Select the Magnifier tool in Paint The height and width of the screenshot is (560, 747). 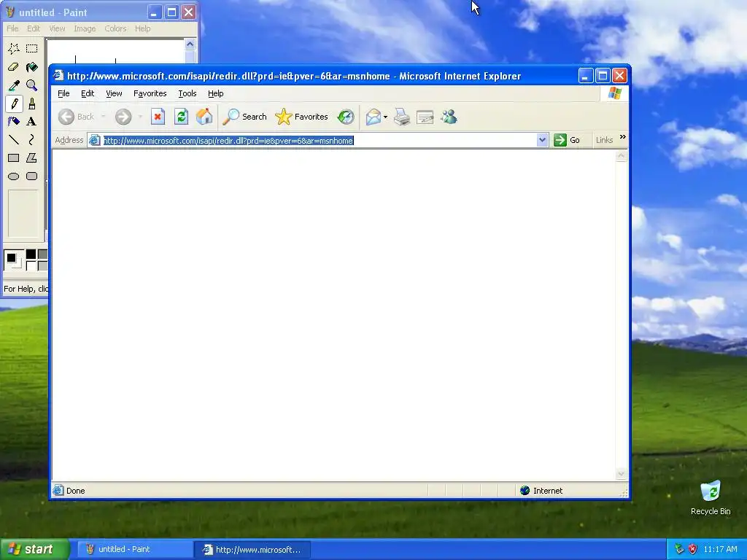(x=31, y=85)
